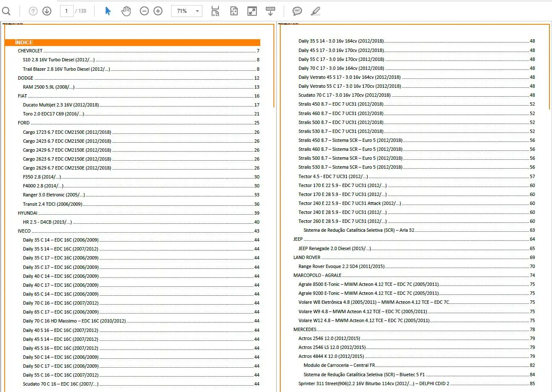The height and width of the screenshot is (392, 552).
Task: Go to Ranger 3.0 Eletronic entry
Action: point(141,195)
